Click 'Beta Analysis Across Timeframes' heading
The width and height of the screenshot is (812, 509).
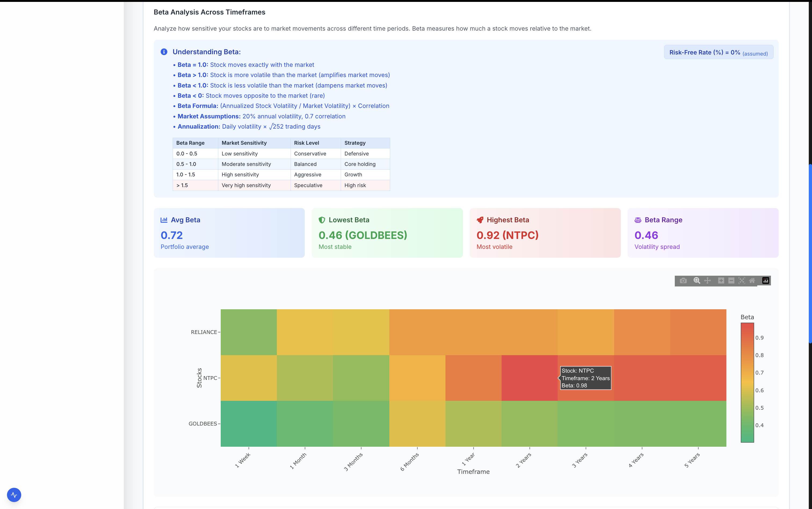click(x=209, y=12)
